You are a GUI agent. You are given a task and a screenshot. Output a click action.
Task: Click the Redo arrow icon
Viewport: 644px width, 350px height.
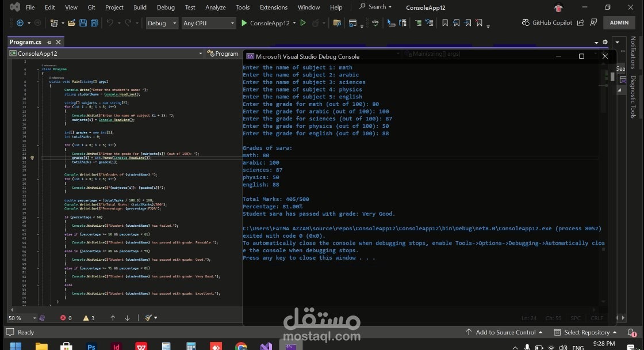[128, 23]
